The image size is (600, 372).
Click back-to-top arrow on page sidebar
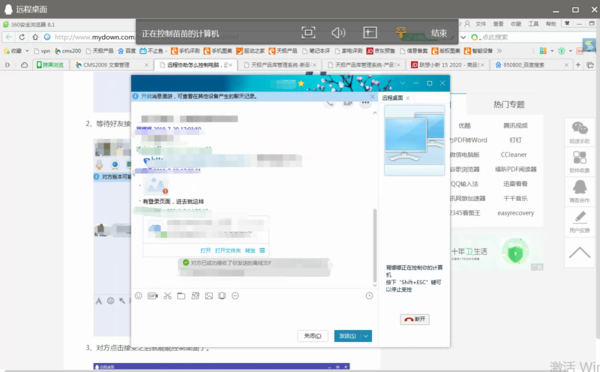pos(579,252)
